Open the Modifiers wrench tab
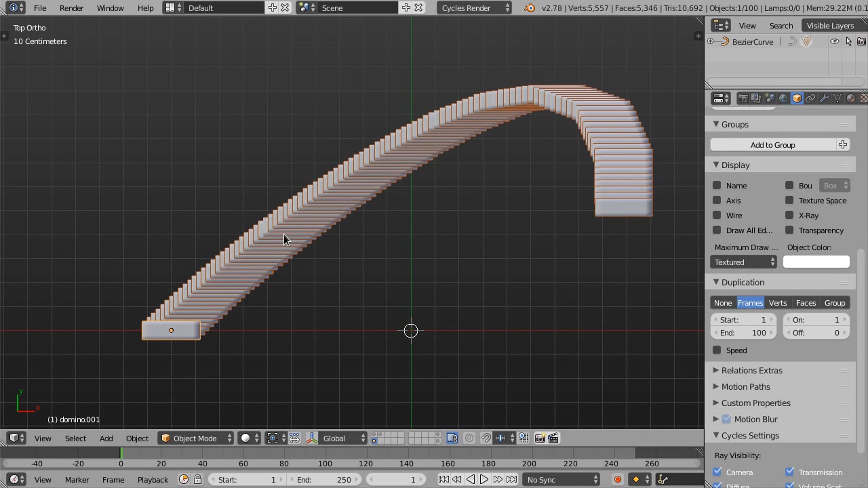 pos(824,98)
